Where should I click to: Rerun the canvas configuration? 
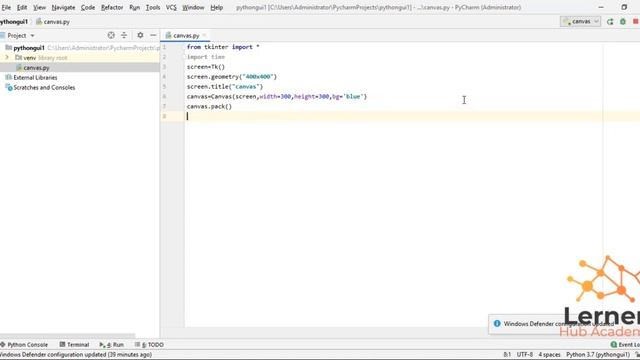coord(610,22)
